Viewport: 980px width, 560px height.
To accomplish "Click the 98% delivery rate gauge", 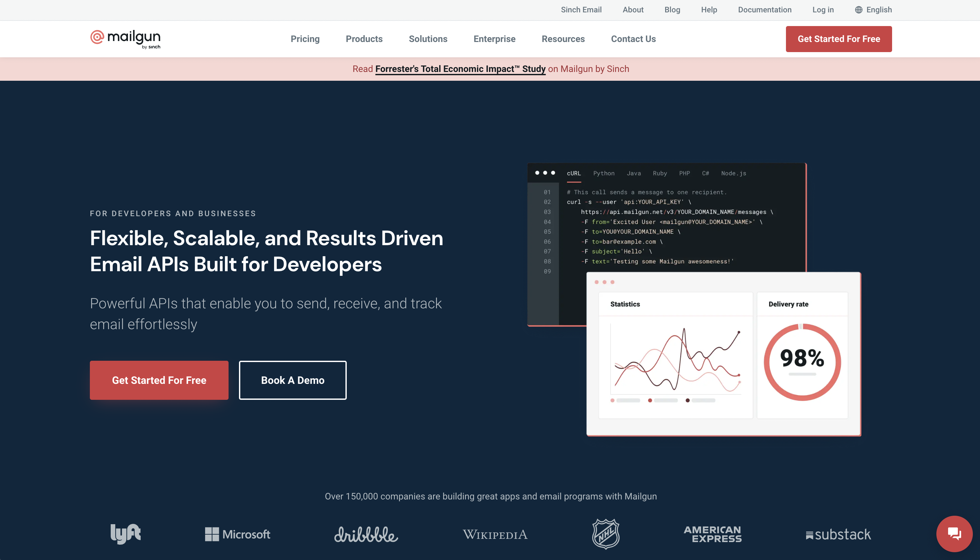I will [802, 361].
